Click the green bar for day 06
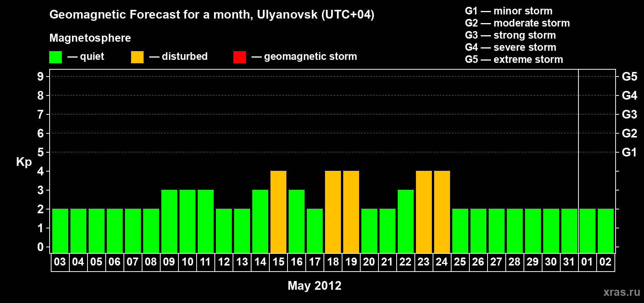Screen dimensions: 644x303 [115, 231]
